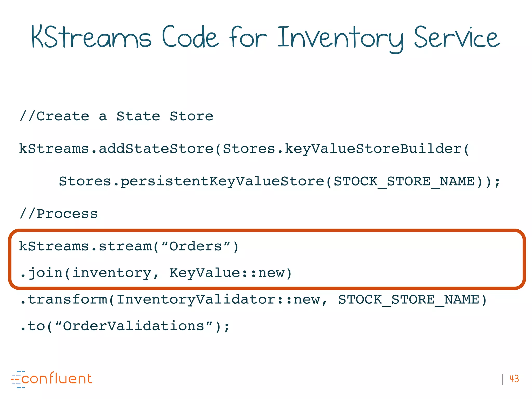Click the comment '//Create a State Store'

pyautogui.click(x=116, y=116)
